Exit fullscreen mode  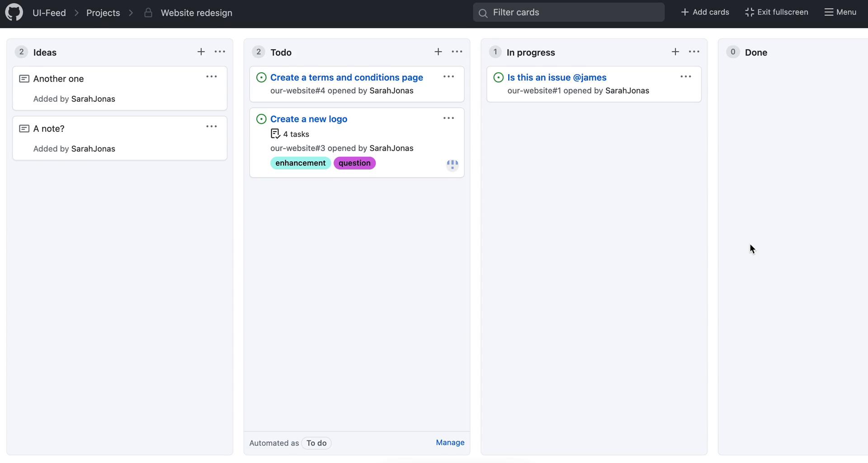click(777, 12)
